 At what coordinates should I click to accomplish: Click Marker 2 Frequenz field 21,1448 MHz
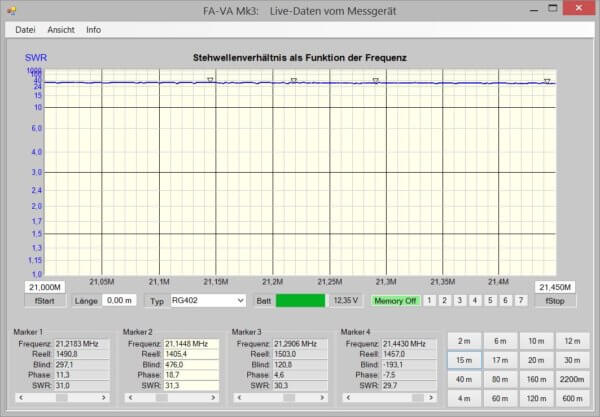(x=191, y=344)
